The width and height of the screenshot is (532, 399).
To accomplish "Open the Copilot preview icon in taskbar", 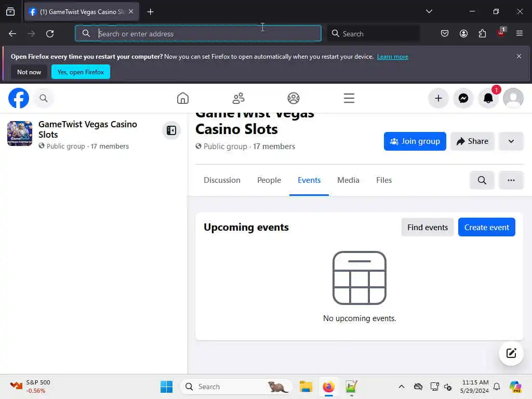I will coord(515,387).
